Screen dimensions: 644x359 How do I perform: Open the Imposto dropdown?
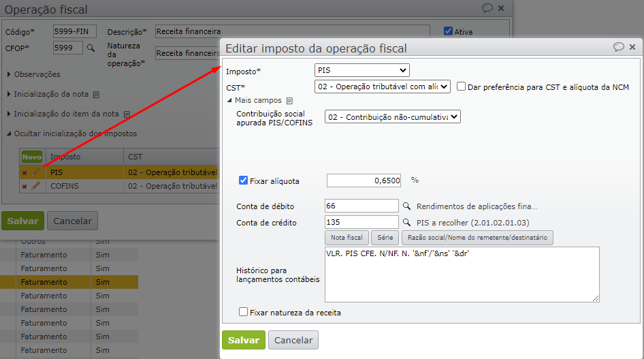tap(362, 70)
